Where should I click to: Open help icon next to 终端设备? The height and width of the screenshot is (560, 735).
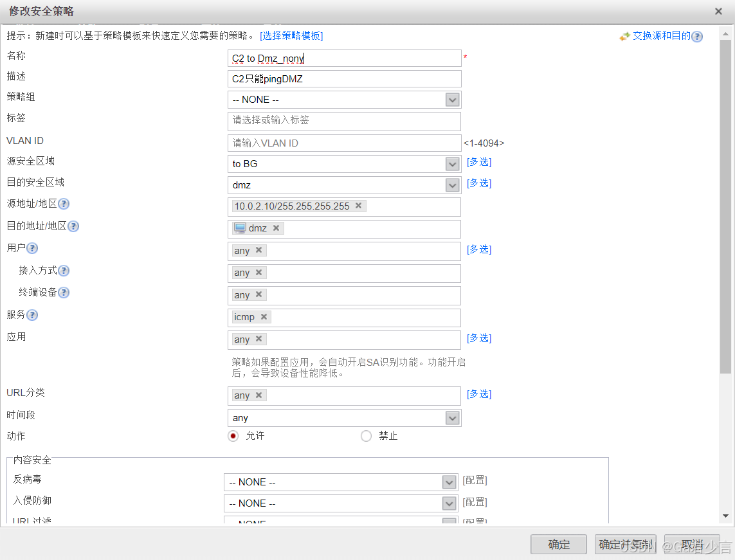tap(63, 293)
